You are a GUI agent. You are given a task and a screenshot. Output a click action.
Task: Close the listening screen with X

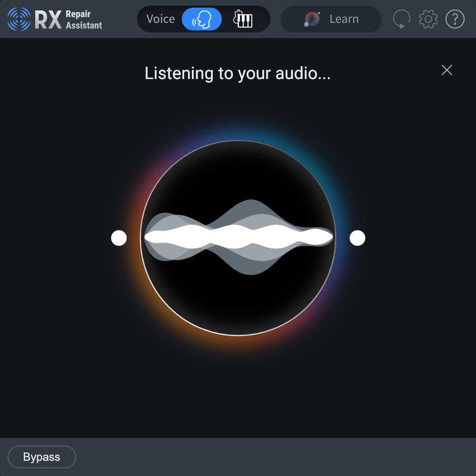pyautogui.click(x=446, y=70)
